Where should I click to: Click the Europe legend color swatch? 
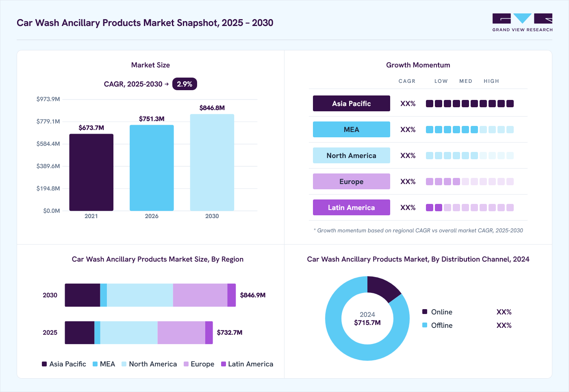(x=186, y=364)
